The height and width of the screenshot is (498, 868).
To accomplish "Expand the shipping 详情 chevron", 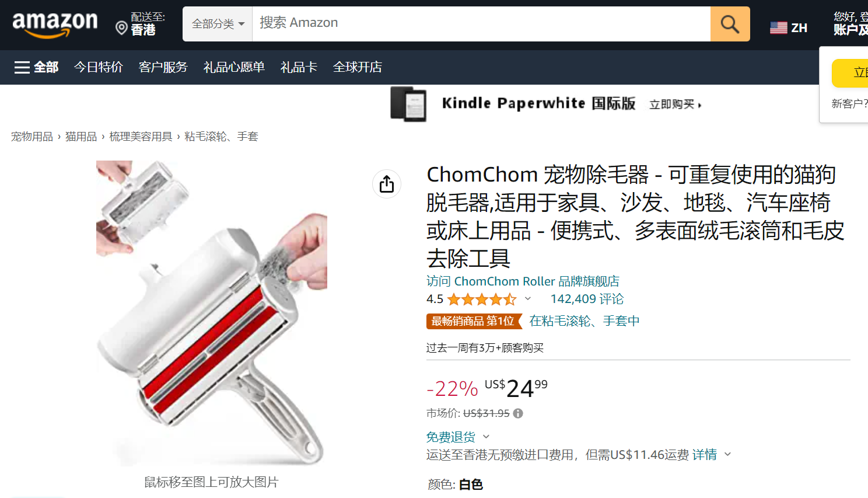I will 727,454.
